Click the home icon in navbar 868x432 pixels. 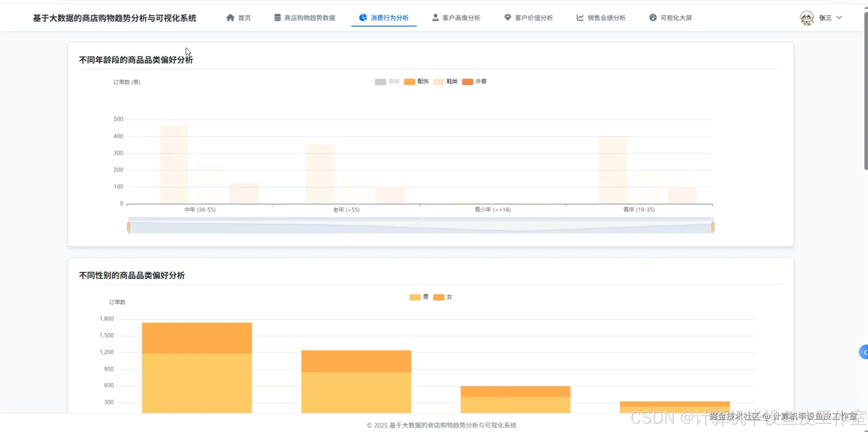pyautogui.click(x=230, y=18)
